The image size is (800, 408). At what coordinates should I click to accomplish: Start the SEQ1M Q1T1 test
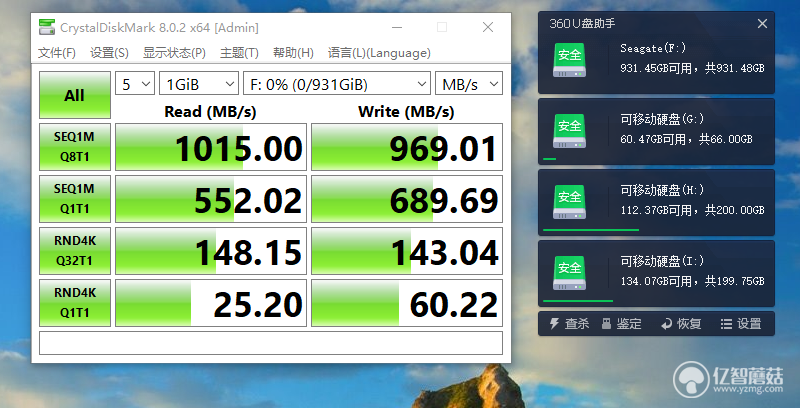(75, 199)
